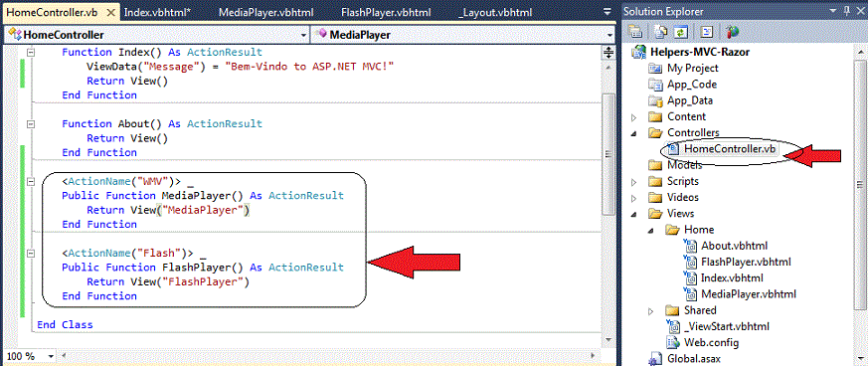
Task: Expand the Shared folder node
Action: [651, 310]
